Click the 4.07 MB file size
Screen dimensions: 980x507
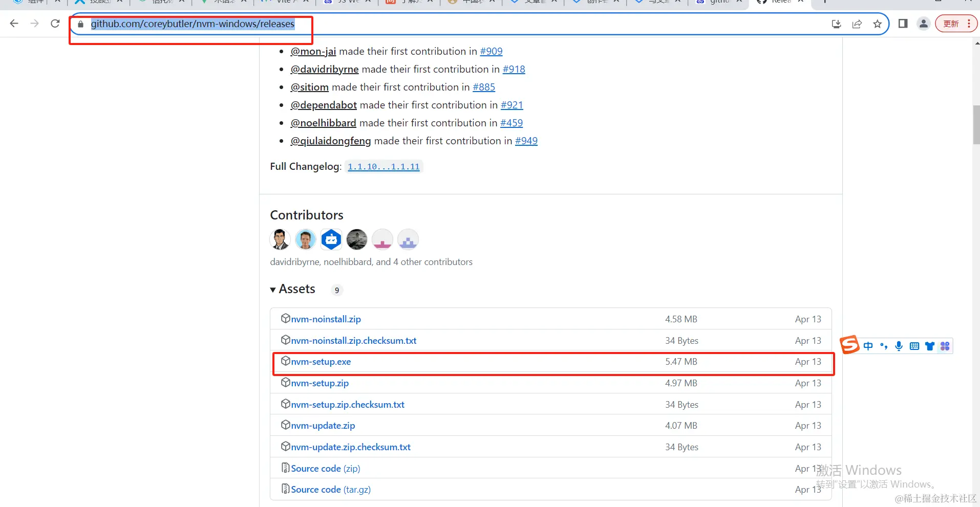click(681, 426)
